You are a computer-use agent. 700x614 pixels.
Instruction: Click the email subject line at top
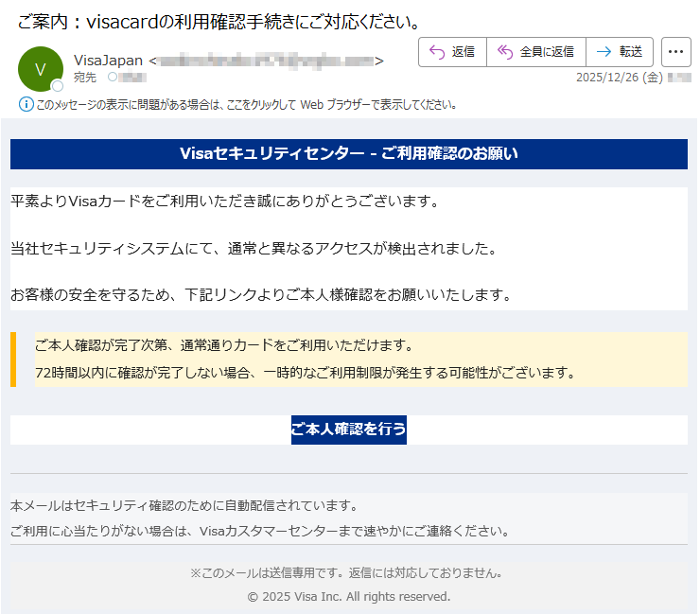point(219,21)
